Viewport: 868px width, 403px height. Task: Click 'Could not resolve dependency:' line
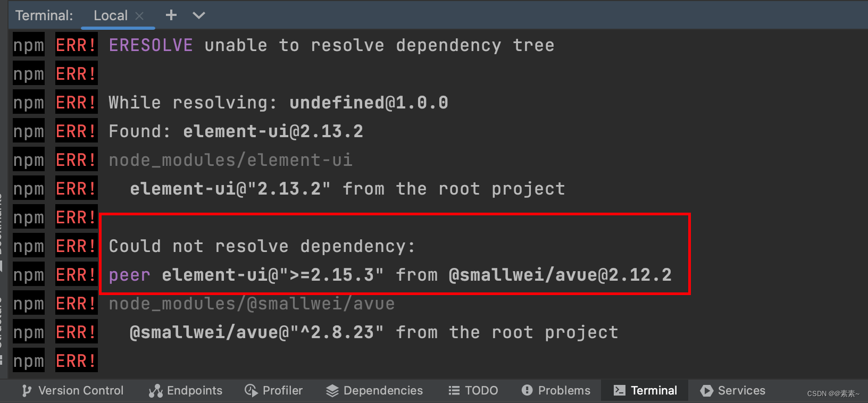point(262,246)
